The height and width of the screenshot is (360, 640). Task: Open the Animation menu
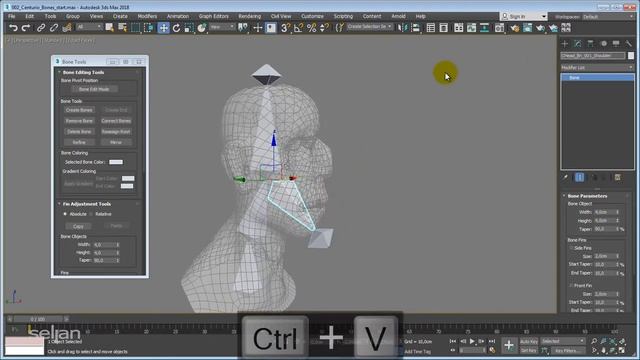(178, 16)
